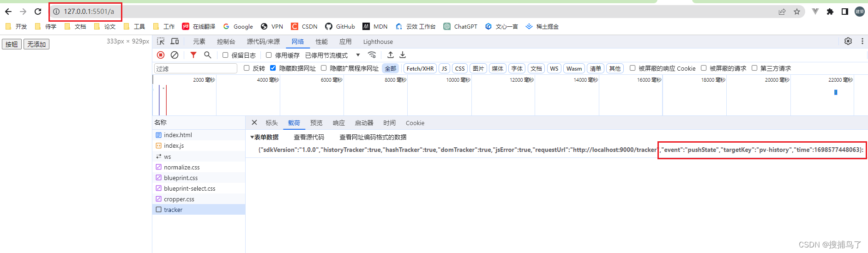Click 查看网址编码格式的数据 link
The width and height of the screenshot is (868, 253).
[x=373, y=137]
